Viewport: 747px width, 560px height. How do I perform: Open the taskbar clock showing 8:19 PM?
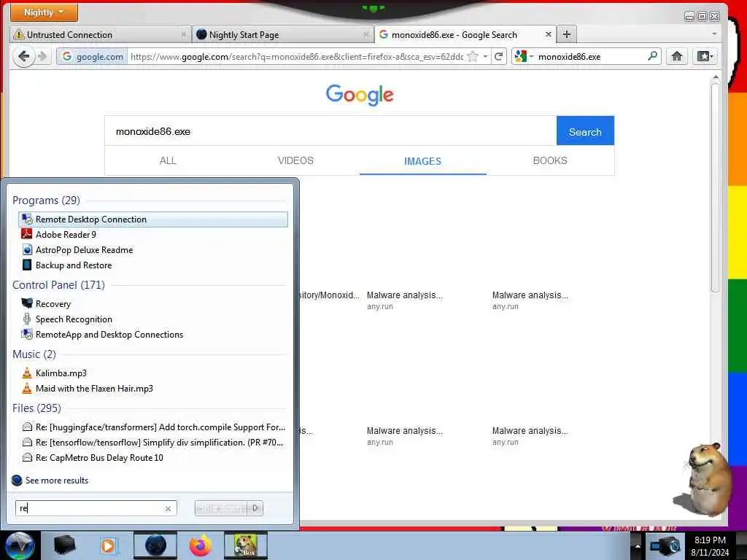(x=710, y=546)
